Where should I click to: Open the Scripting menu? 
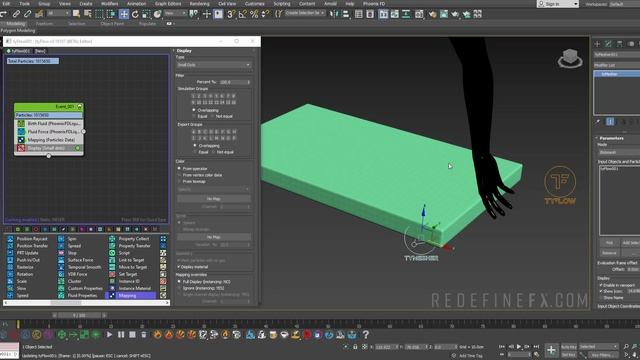[x=282, y=4]
